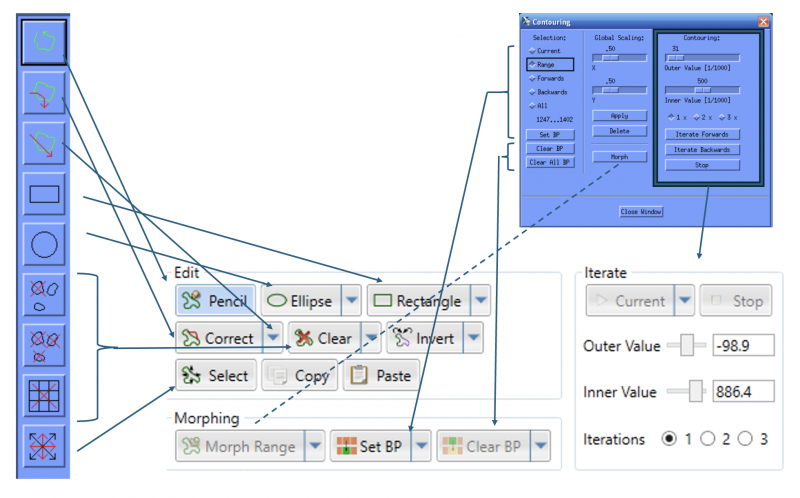The height and width of the screenshot is (498, 800).
Task: Click the Morph Range button
Action: pyautogui.click(x=240, y=446)
